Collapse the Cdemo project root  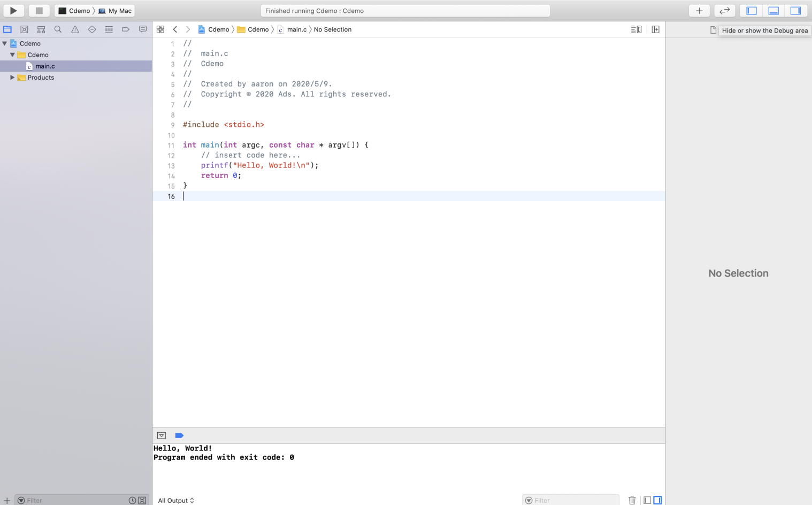pyautogui.click(x=5, y=43)
